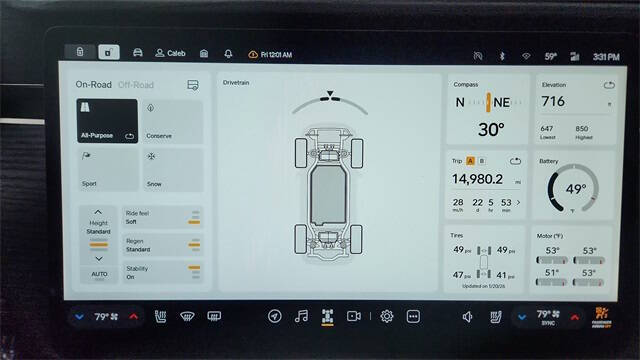
Task: Toggle front windshield defrost icon
Action: [x=187, y=316]
